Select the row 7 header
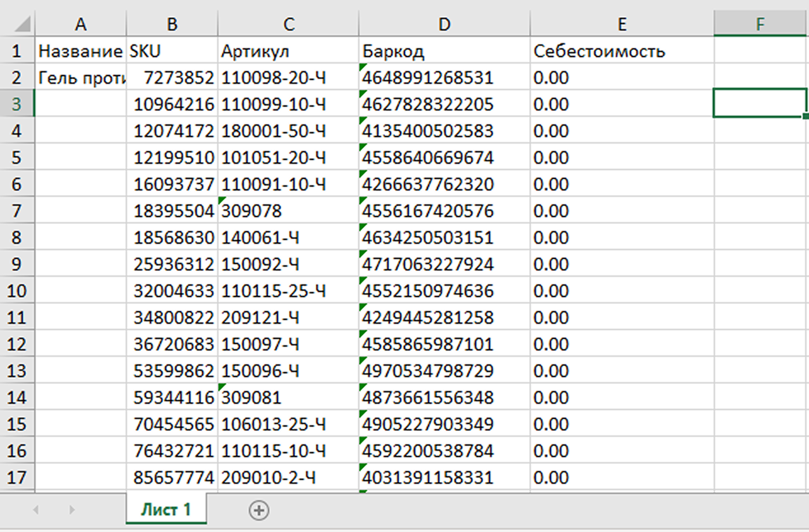Image resolution: width=809 pixels, height=532 pixels. [x=17, y=210]
